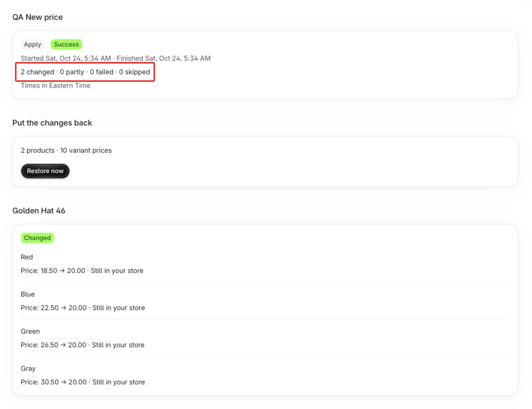Select the green Changed badge
The width and height of the screenshot is (532, 409).
37,238
